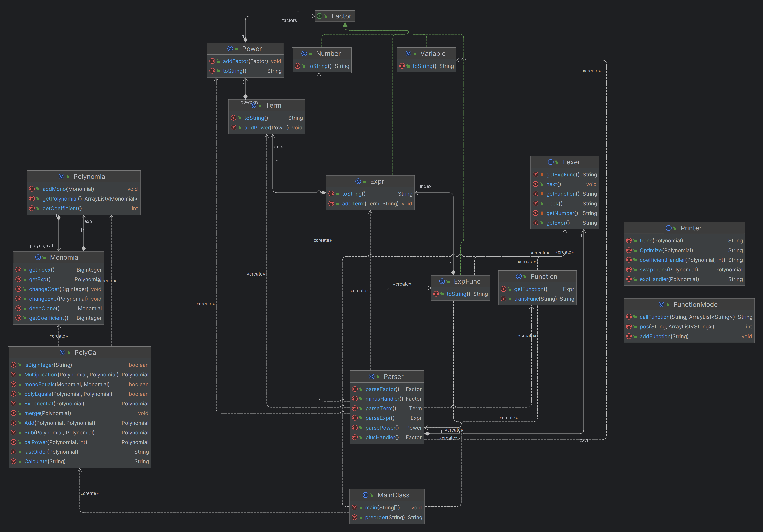
Task: Select the PolyCal class header
Action: tap(80, 353)
